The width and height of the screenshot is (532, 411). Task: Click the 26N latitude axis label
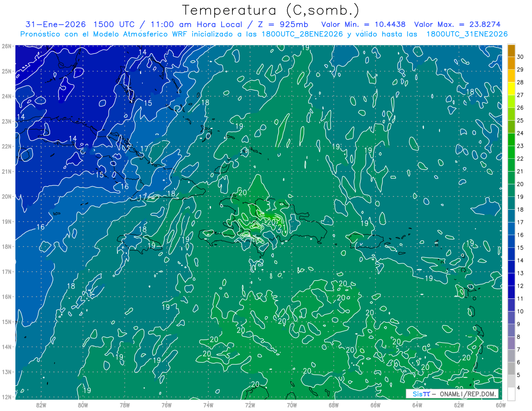(x=7, y=46)
